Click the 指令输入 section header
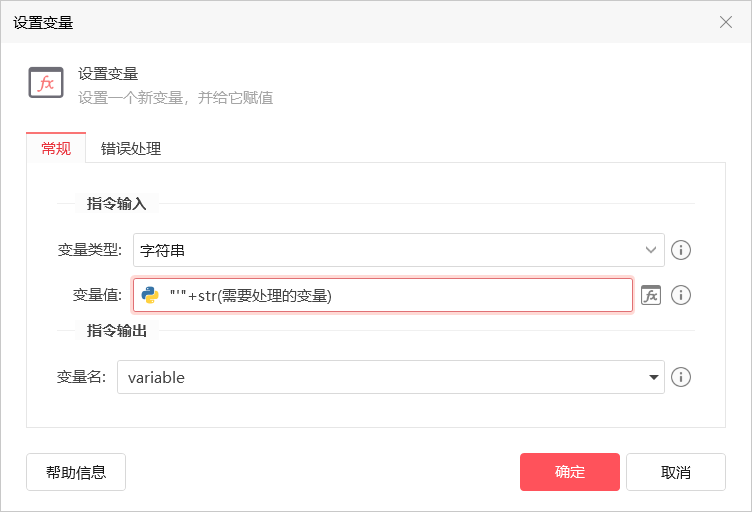Screen dimensions: 752x512 point(117,204)
